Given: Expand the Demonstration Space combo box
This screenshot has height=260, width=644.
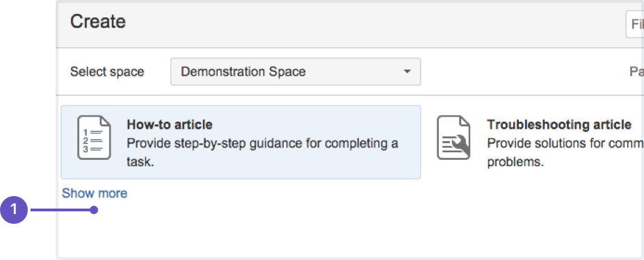Looking at the screenshot, I should pyautogui.click(x=296, y=72).
